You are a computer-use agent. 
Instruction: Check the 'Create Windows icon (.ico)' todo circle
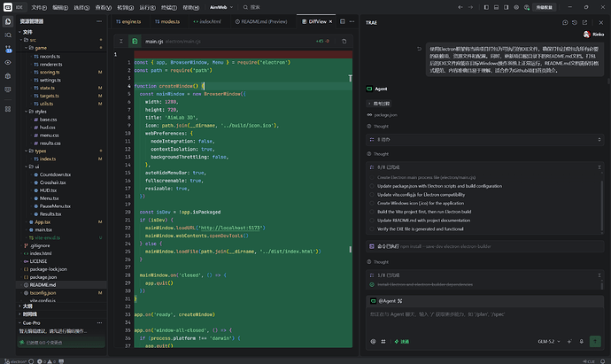(372, 203)
